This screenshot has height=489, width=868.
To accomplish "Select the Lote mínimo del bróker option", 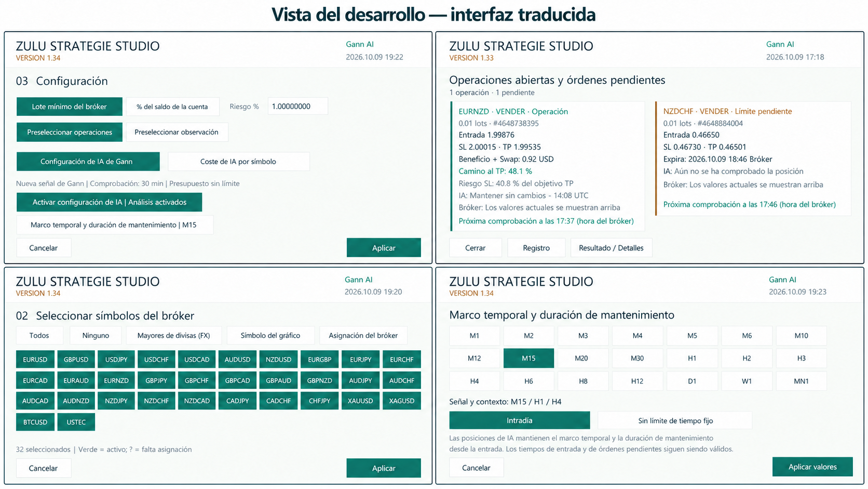I will coord(70,107).
